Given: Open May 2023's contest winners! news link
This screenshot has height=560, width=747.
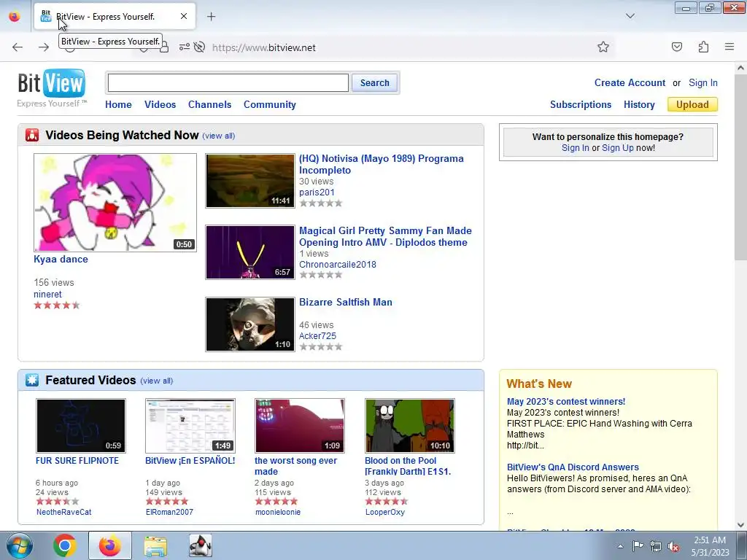Looking at the screenshot, I should (x=566, y=402).
